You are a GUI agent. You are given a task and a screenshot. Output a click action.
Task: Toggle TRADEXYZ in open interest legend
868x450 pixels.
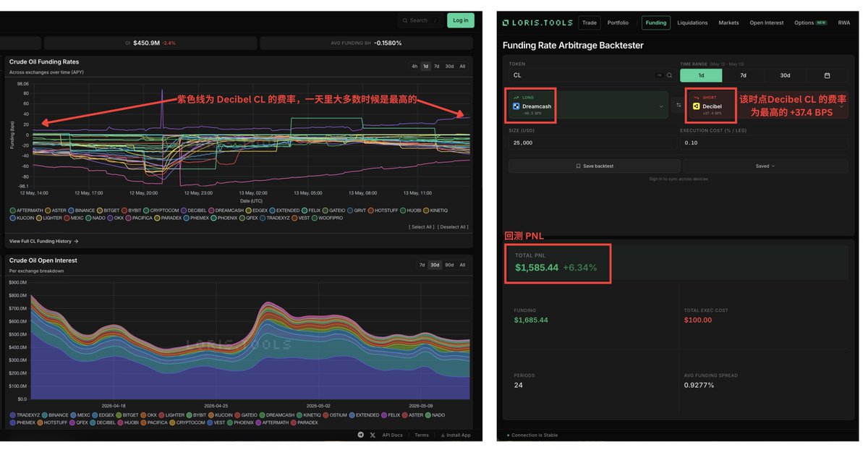pyautogui.click(x=25, y=415)
